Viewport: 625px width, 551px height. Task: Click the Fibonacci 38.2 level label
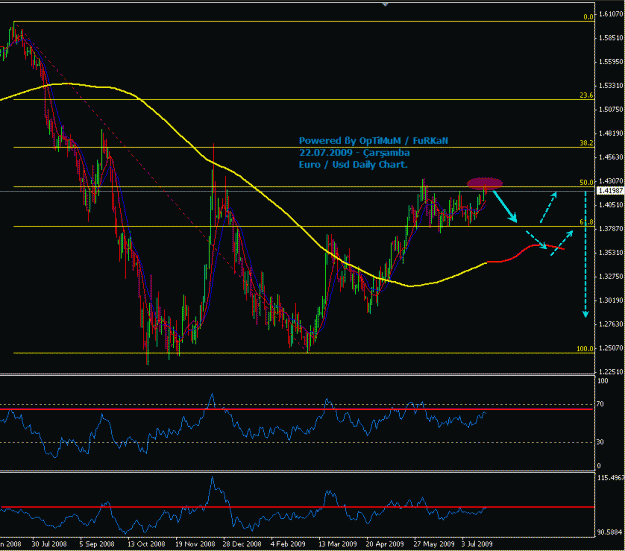[x=586, y=143]
